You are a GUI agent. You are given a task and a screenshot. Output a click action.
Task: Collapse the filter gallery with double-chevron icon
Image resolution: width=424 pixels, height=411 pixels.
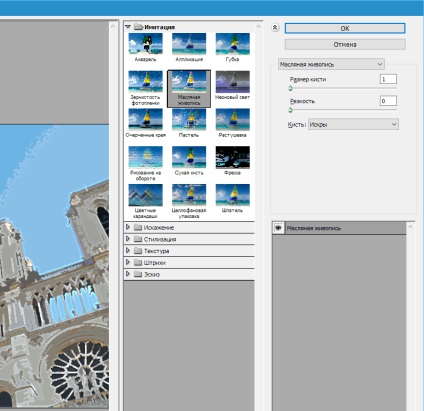275,28
